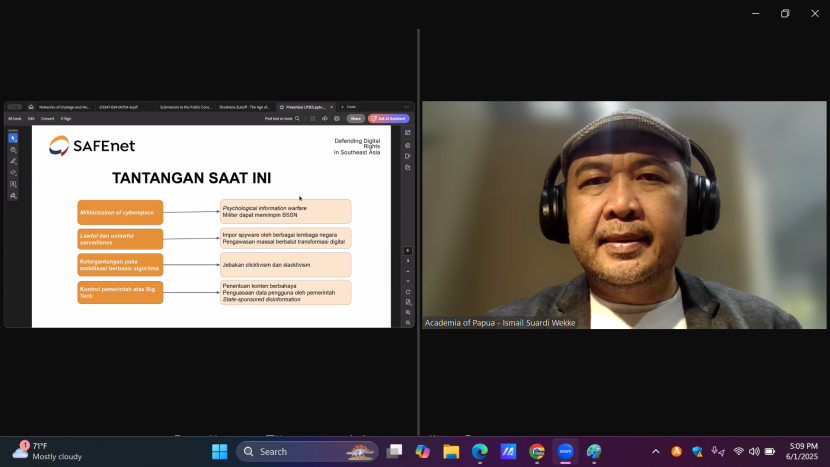The width and height of the screenshot is (830, 467).
Task: Switch to the Shoshana Zuboff tab
Action: pyautogui.click(x=243, y=107)
